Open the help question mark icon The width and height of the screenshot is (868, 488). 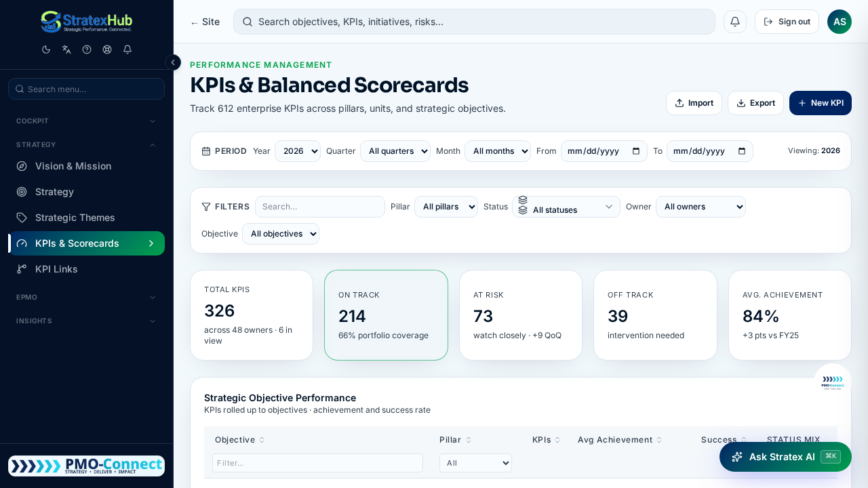(87, 49)
